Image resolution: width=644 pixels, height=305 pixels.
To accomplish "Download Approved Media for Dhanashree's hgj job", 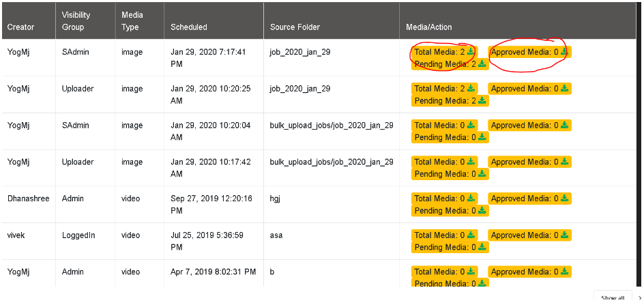I will point(565,198).
